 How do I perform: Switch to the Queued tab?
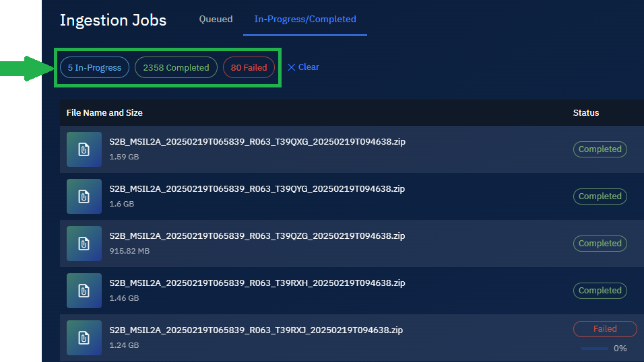click(x=216, y=20)
